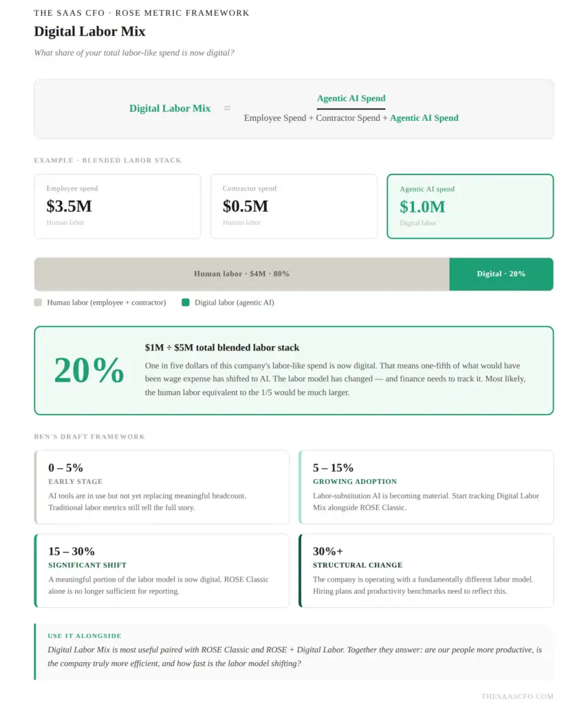Click Agentic AI Spend in the denominator
The image size is (588, 704).
click(x=424, y=118)
